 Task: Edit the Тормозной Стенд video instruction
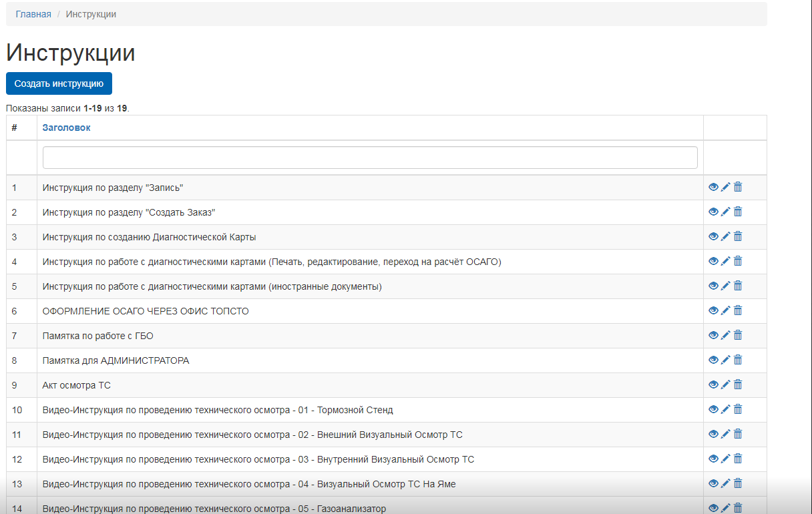tap(725, 409)
